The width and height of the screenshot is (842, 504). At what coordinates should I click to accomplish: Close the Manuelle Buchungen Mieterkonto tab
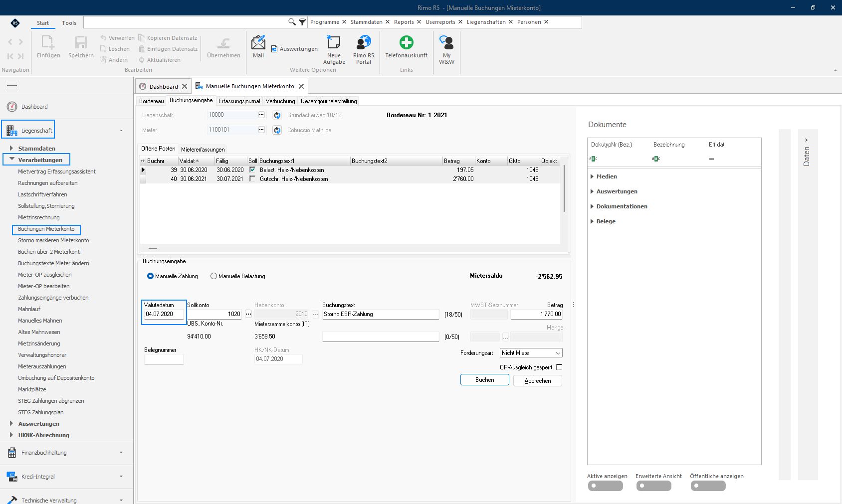coord(301,86)
